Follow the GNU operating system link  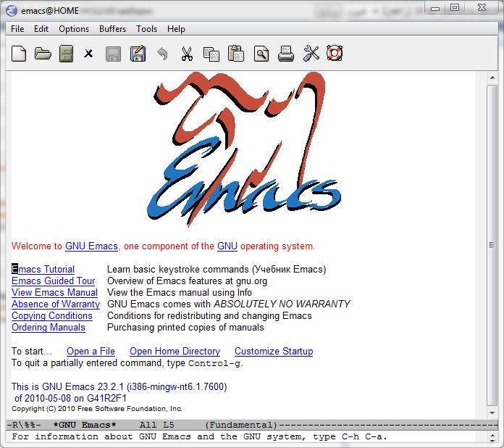click(x=227, y=246)
